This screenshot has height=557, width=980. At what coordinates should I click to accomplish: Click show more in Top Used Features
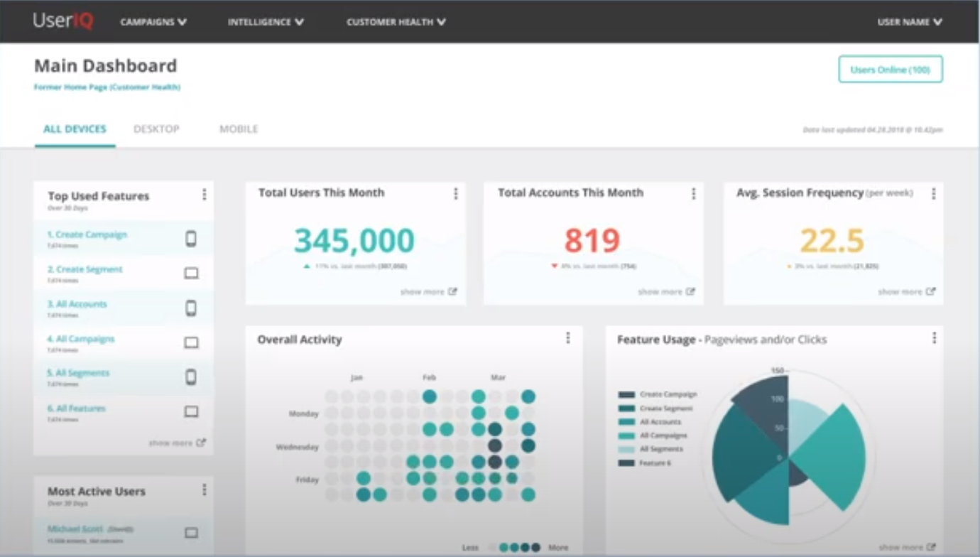[x=177, y=443]
